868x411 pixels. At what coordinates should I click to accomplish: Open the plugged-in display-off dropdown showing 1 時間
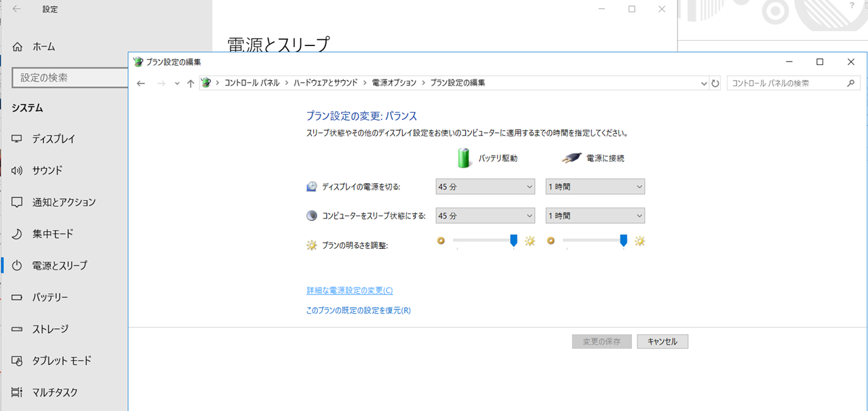[x=595, y=187]
